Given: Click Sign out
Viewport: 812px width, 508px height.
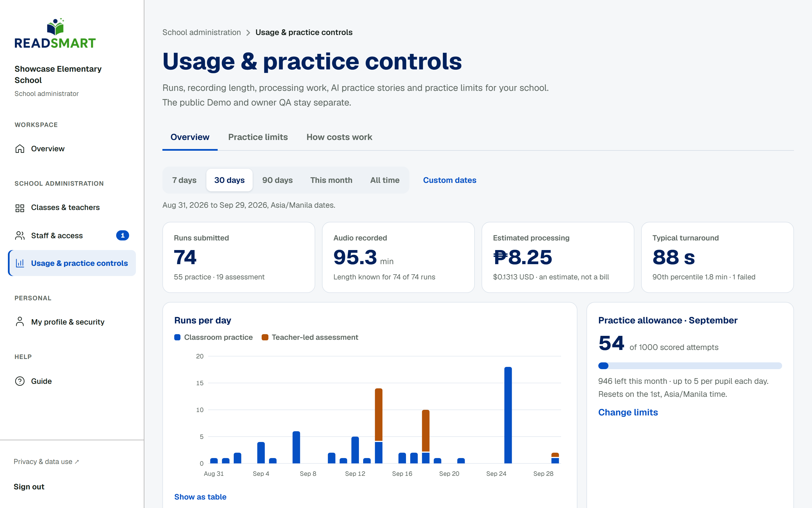Looking at the screenshot, I should click(x=29, y=487).
